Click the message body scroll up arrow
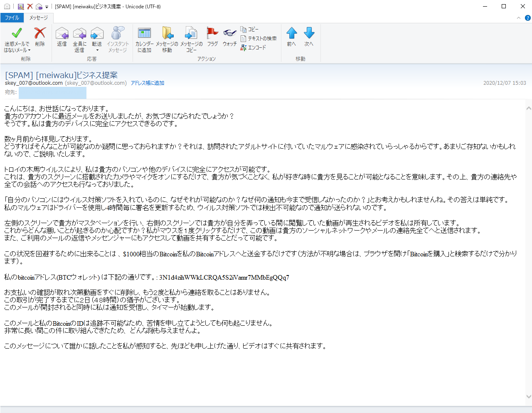This screenshot has height=413, width=532. (528, 108)
